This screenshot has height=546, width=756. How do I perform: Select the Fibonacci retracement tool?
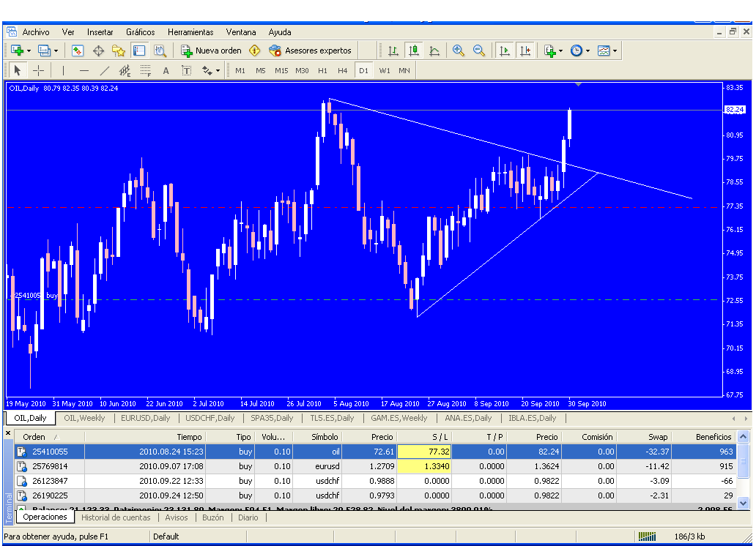[145, 70]
